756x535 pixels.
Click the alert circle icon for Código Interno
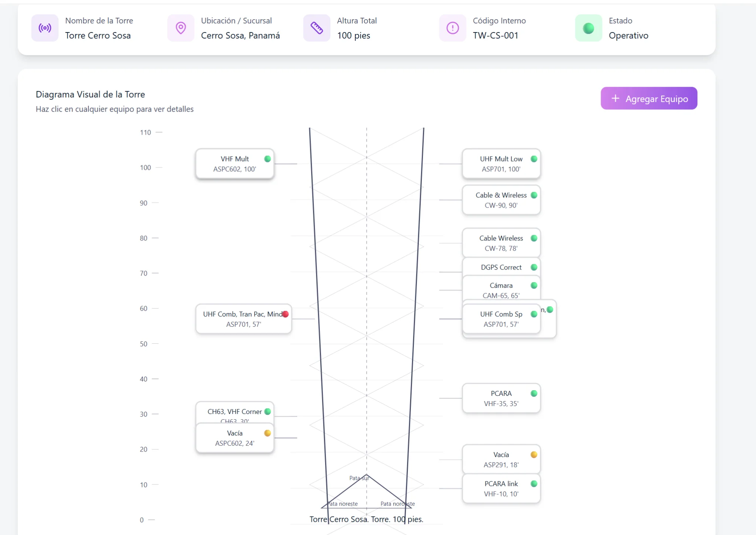pos(452,28)
